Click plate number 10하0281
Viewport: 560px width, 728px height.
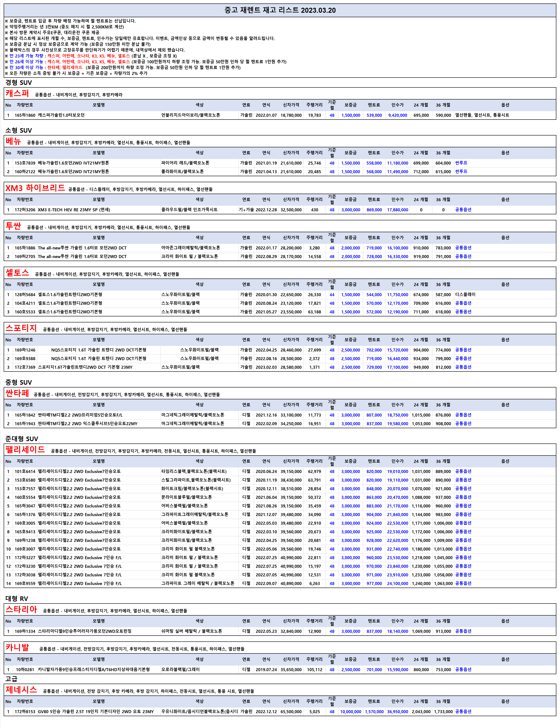(x=25, y=670)
